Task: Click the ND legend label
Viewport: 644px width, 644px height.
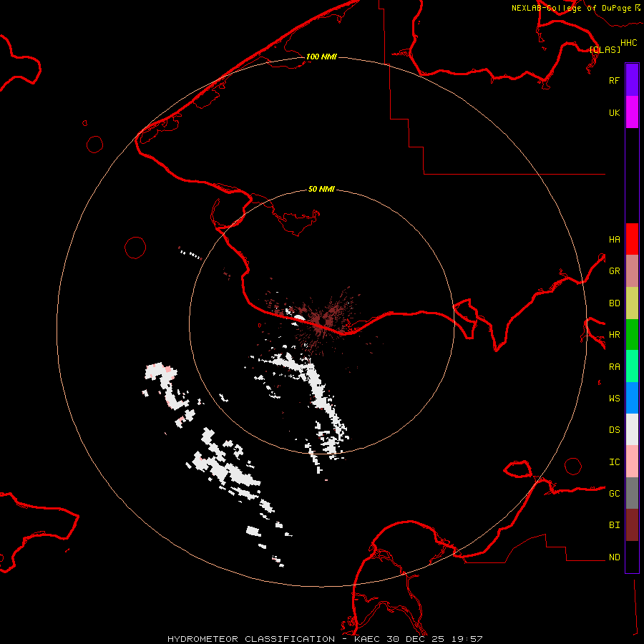Action: [x=614, y=557]
